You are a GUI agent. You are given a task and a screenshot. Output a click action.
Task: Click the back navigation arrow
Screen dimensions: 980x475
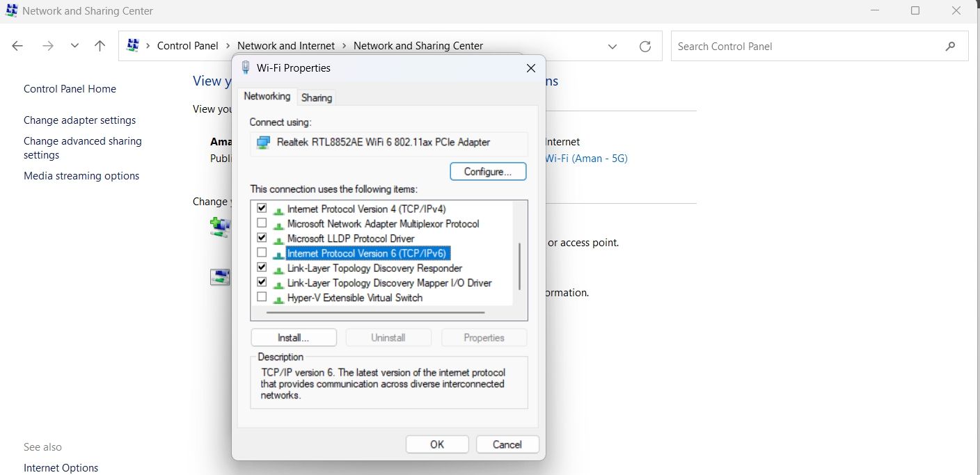click(17, 47)
